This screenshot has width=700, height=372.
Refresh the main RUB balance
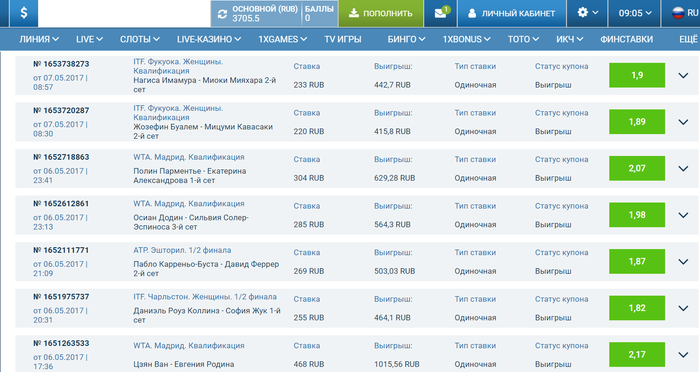coord(222,14)
